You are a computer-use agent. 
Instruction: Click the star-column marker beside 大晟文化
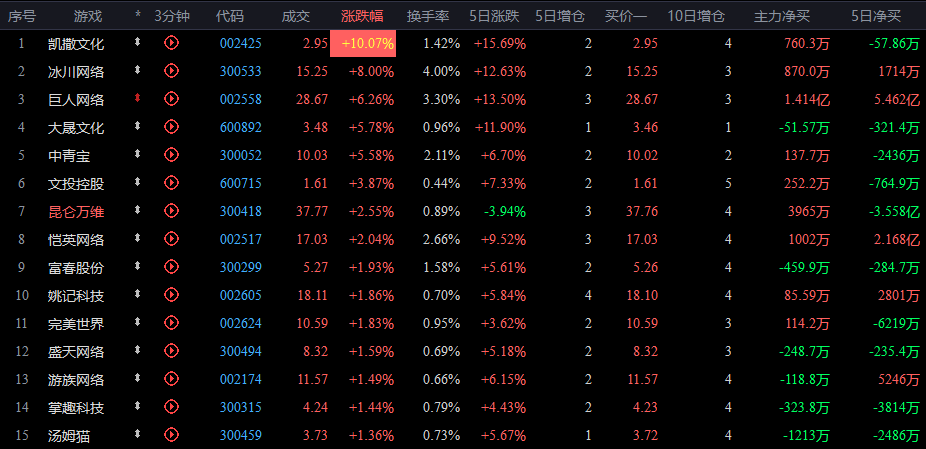coord(138,126)
